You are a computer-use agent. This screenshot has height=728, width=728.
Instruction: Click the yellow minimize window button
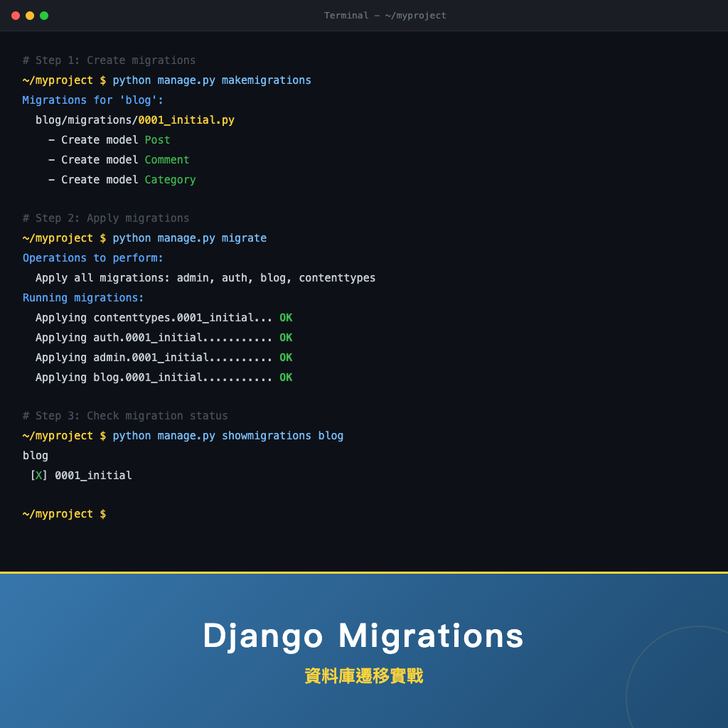[x=30, y=16]
